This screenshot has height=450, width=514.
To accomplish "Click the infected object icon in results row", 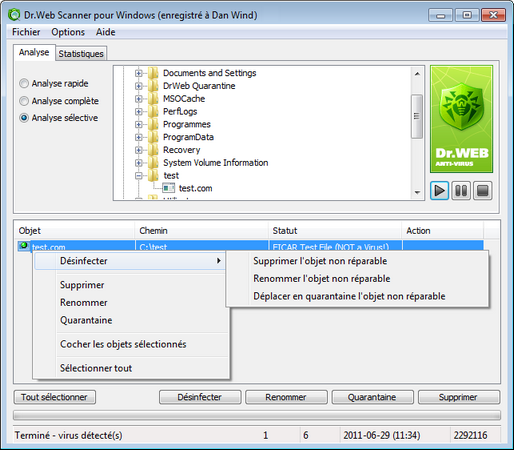I will click(23, 246).
